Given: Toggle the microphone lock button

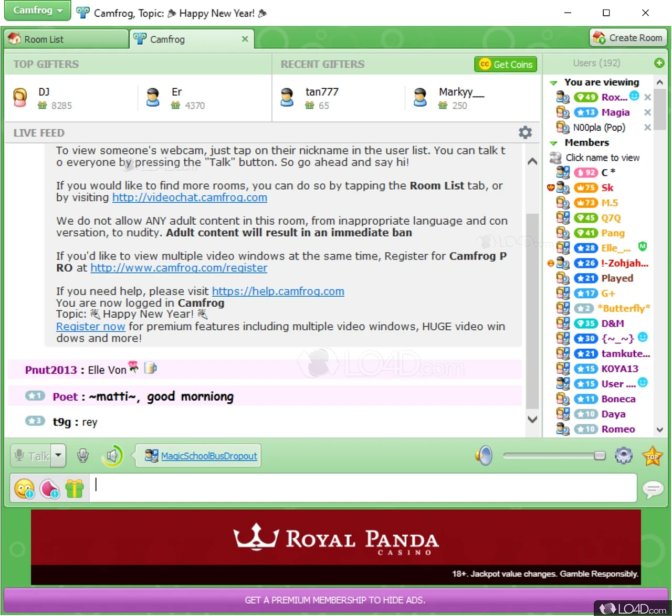Looking at the screenshot, I should click(x=83, y=455).
